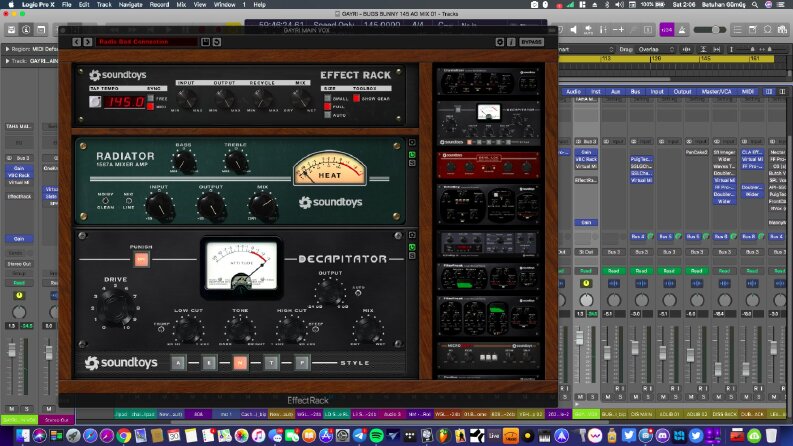Open the Library icon in Logic toolbar
793x446 pixels.
coord(11,30)
